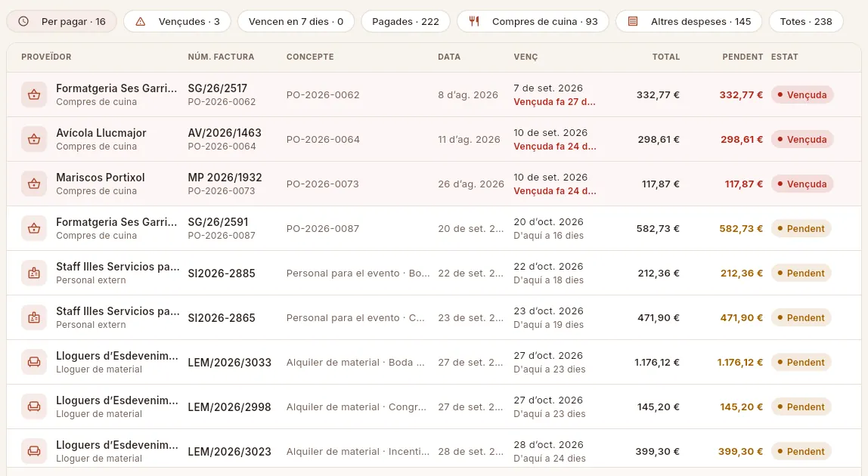Sort by CONCEPTE column header
This screenshot has width=868, height=476.
[310, 57]
